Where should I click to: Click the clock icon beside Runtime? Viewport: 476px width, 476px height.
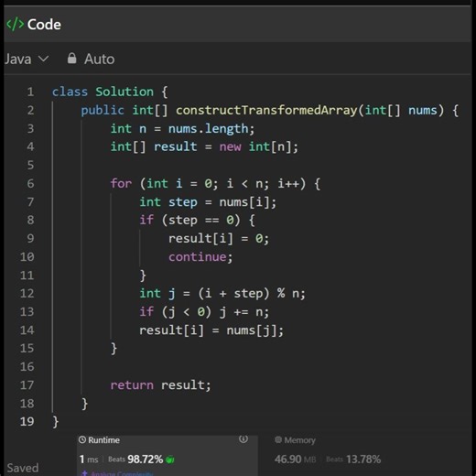point(82,439)
